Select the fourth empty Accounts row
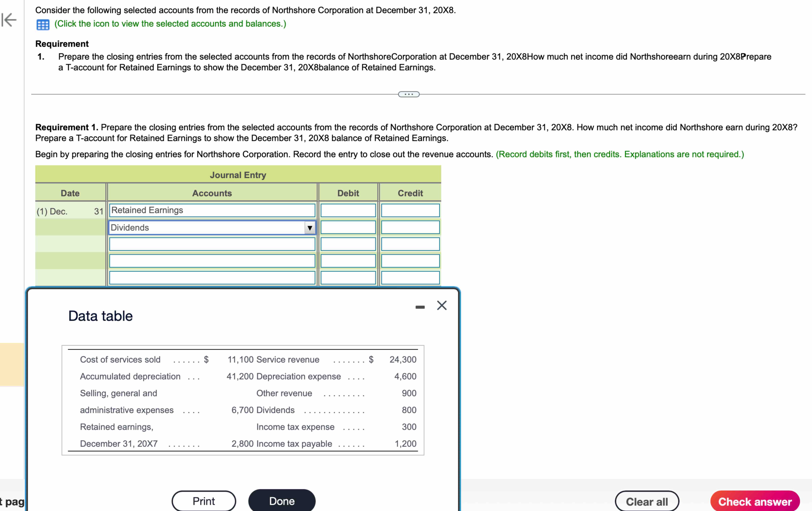 coord(212,260)
